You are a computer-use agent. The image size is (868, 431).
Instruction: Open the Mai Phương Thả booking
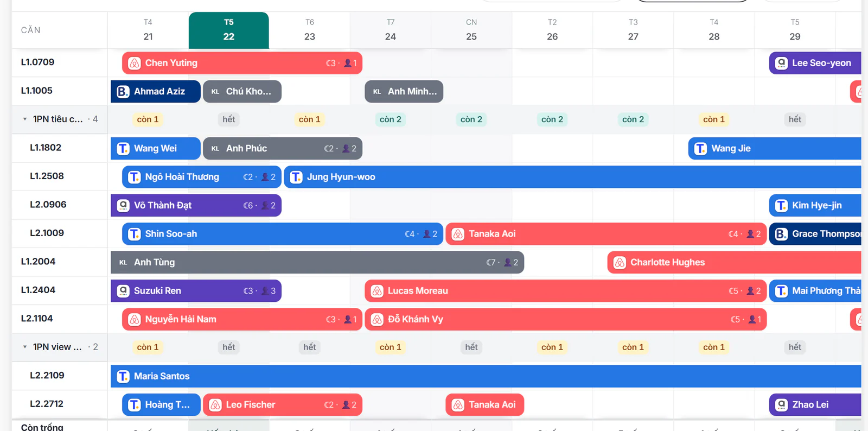pos(815,291)
